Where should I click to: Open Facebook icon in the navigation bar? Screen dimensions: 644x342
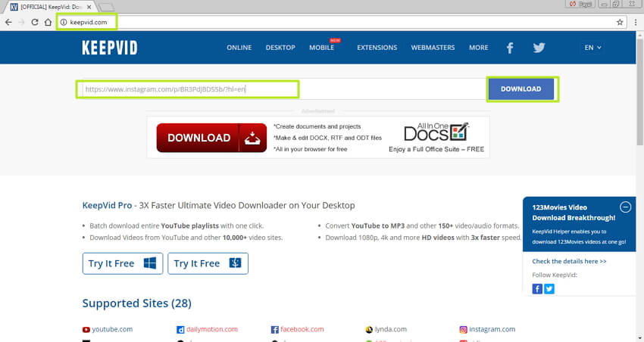(x=510, y=48)
